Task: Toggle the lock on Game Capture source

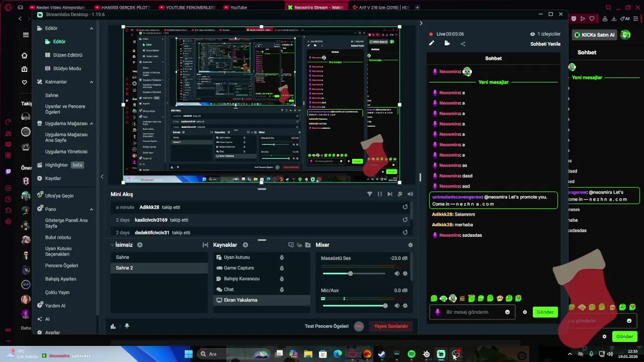Action: pyautogui.click(x=282, y=268)
